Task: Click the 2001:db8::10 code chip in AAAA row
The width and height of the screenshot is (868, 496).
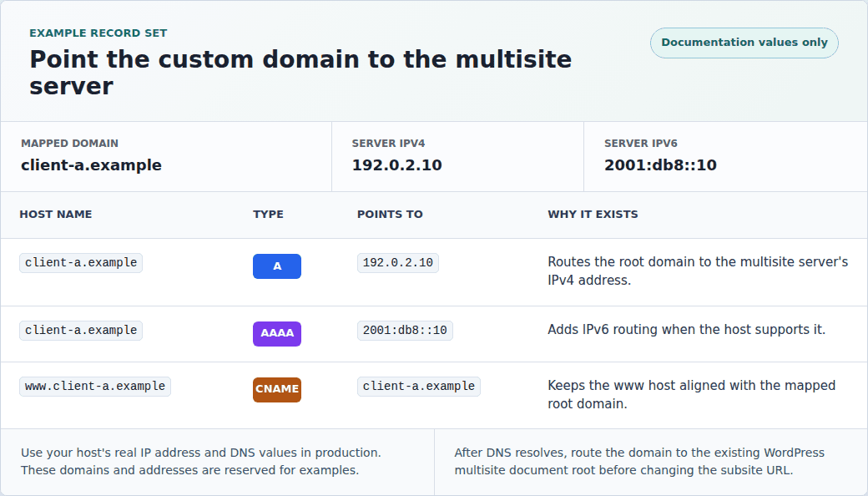Action: click(x=405, y=331)
